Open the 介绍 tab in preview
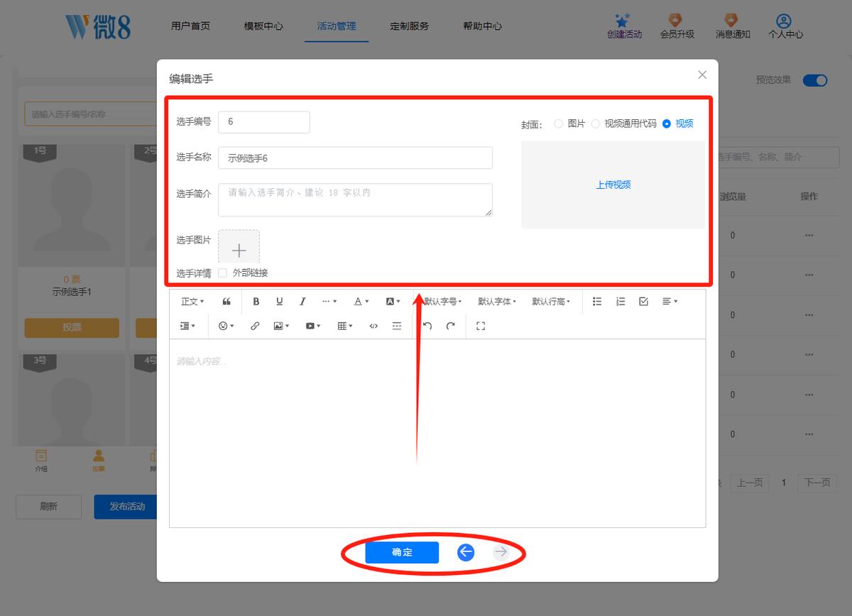Screen dimensions: 852x616 tap(41, 460)
